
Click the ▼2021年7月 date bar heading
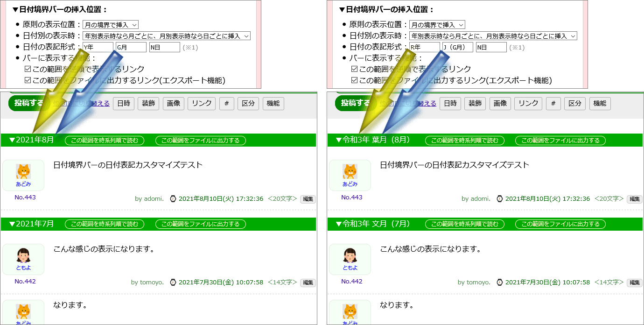click(x=32, y=224)
